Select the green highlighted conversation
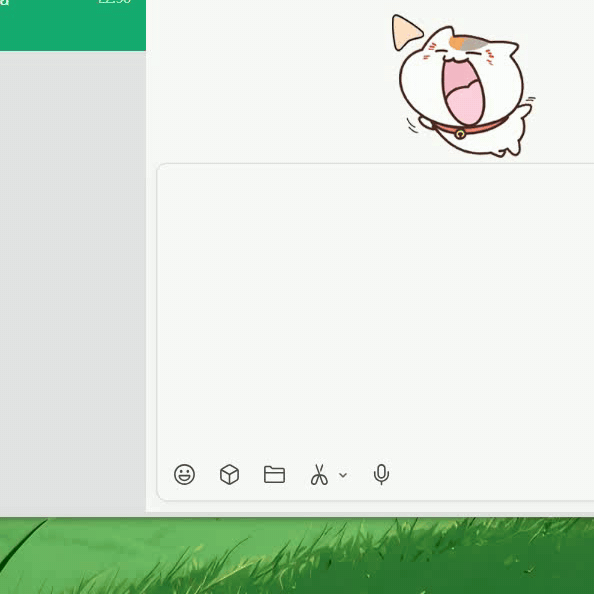 coord(73,25)
